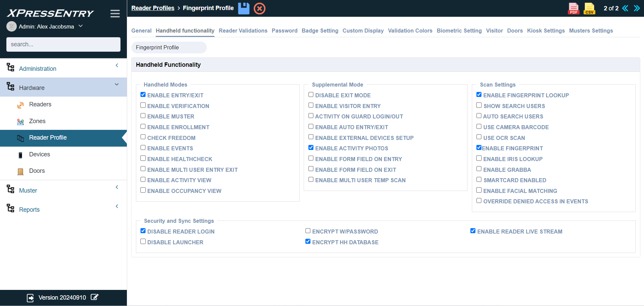Export profile as PDF
This screenshot has width=644, height=306.
(x=574, y=8)
